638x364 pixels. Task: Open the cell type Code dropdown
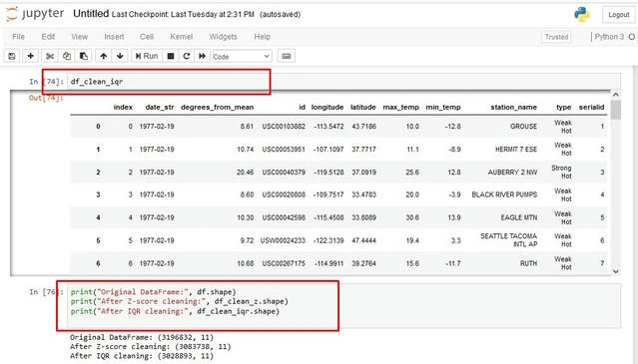[x=242, y=57]
